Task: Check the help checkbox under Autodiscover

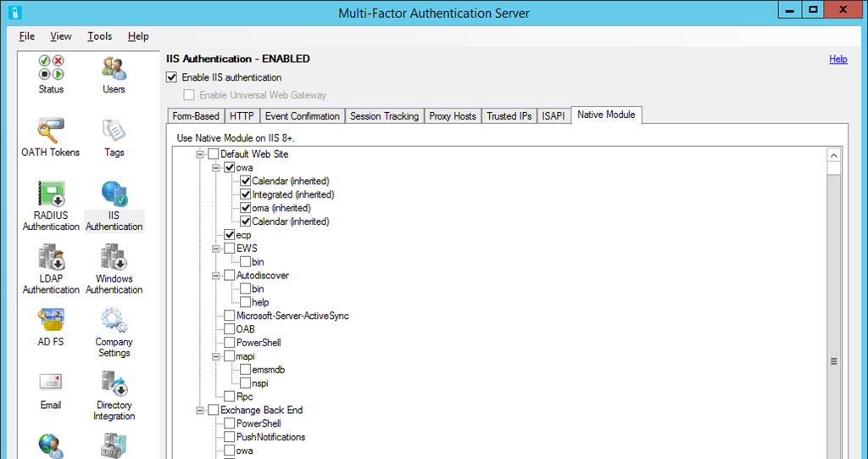Action: click(x=245, y=302)
